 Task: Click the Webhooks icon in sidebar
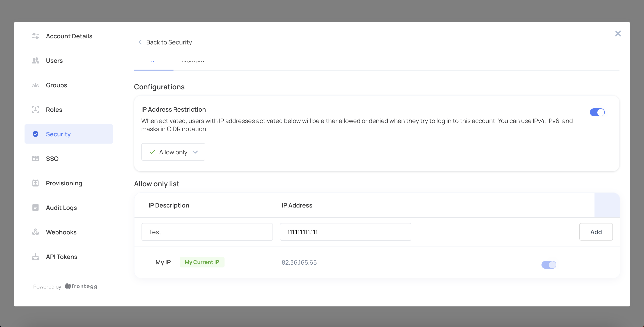36,232
